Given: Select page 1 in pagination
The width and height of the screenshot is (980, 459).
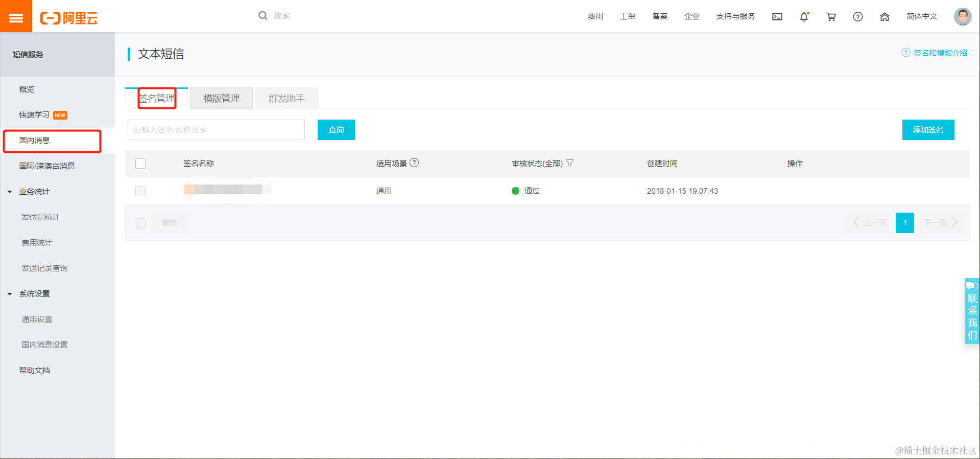Looking at the screenshot, I should click(905, 223).
